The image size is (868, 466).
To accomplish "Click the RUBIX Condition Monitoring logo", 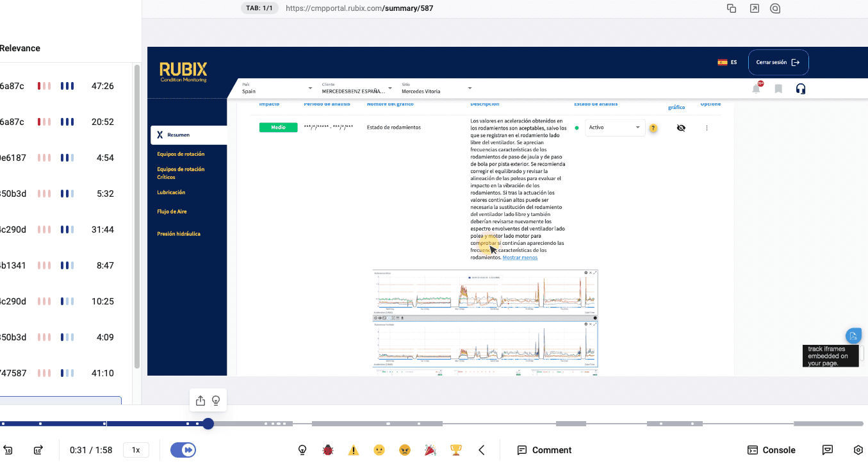I will (x=183, y=72).
